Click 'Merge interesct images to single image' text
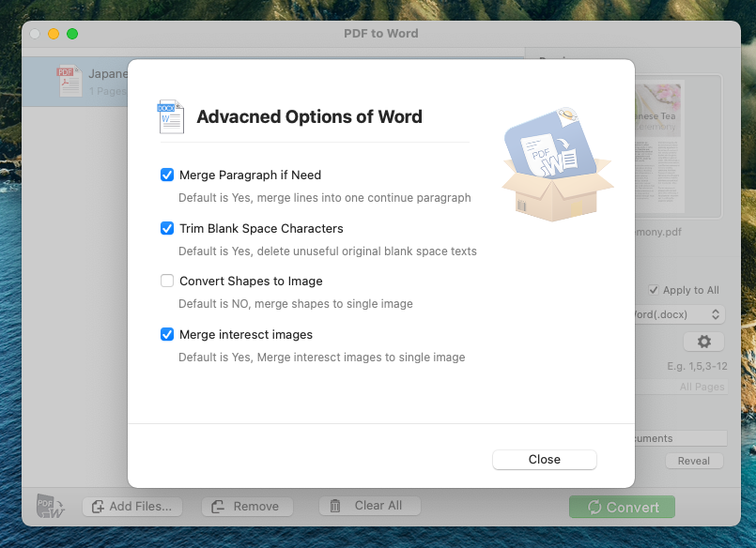 pos(362,358)
